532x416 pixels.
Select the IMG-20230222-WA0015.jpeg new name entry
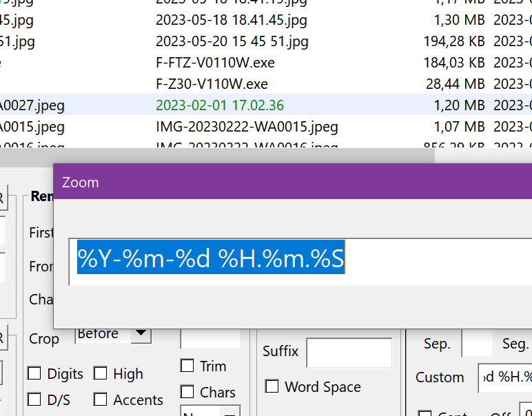tap(247, 127)
